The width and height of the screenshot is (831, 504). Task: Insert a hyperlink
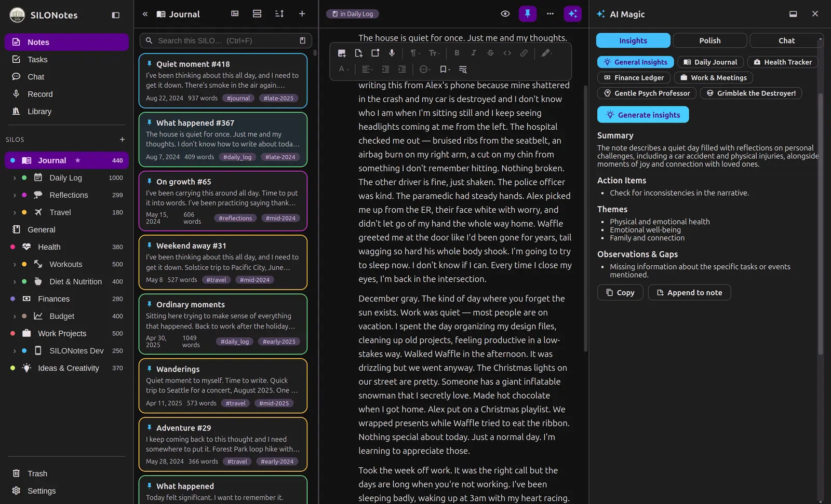coord(524,53)
